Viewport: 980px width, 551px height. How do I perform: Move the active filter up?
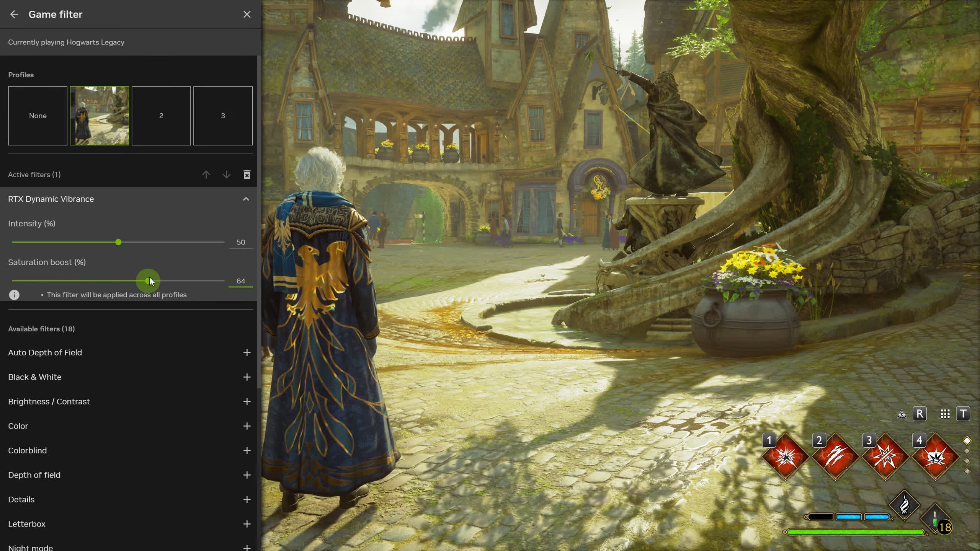[206, 174]
